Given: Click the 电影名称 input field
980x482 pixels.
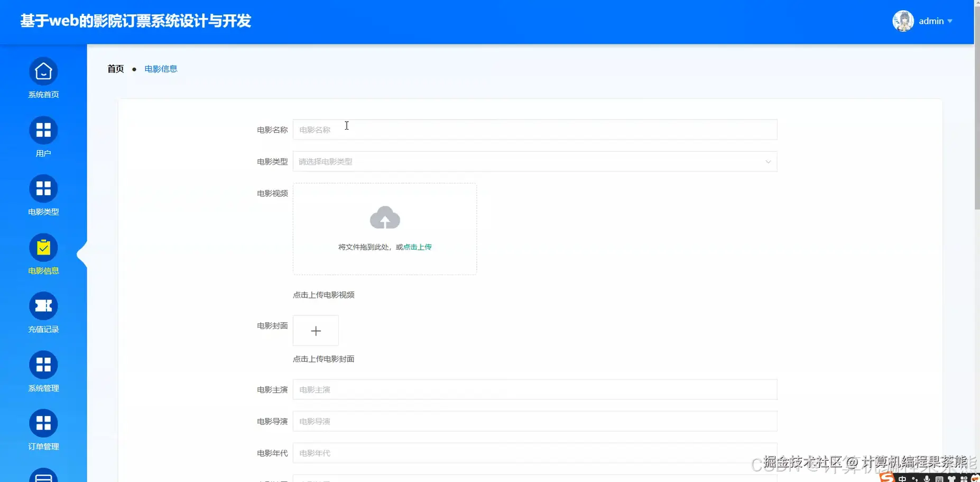Looking at the screenshot, I should pyautogui.click(x=534, y=129).
